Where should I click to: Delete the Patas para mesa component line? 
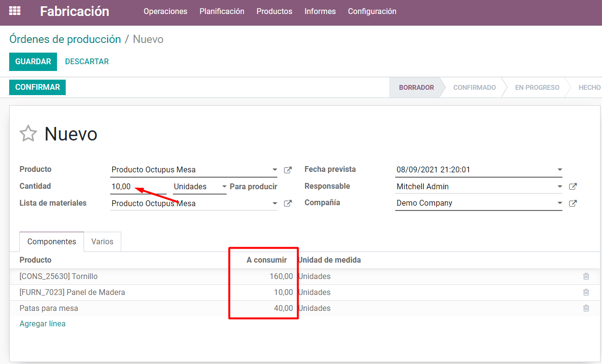[x=586, y=308]
